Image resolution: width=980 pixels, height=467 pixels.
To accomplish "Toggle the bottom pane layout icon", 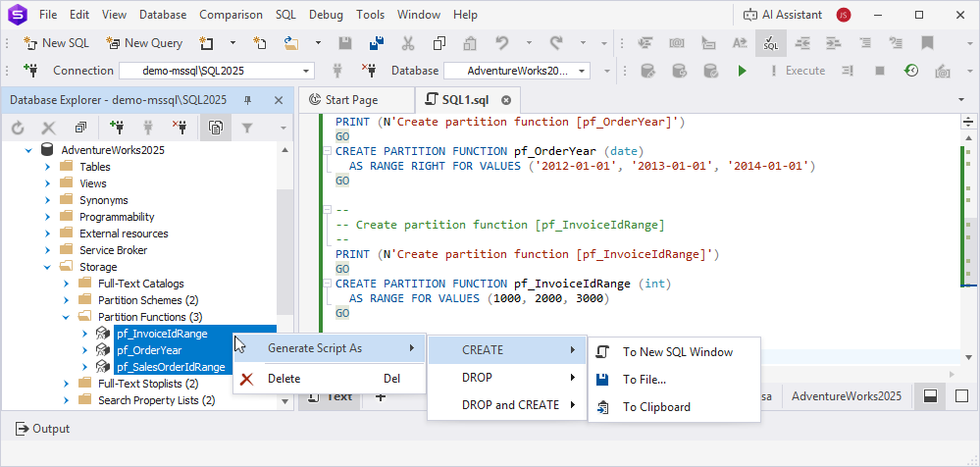I will [930, 396].
